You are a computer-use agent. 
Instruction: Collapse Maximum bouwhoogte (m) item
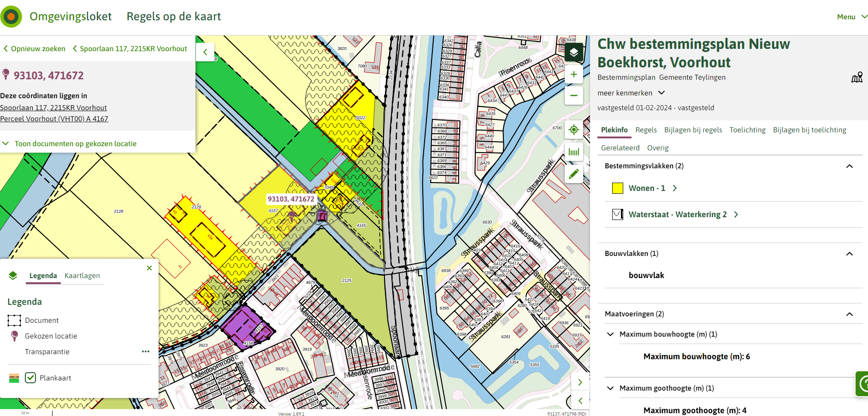click(x=610, y=334)
